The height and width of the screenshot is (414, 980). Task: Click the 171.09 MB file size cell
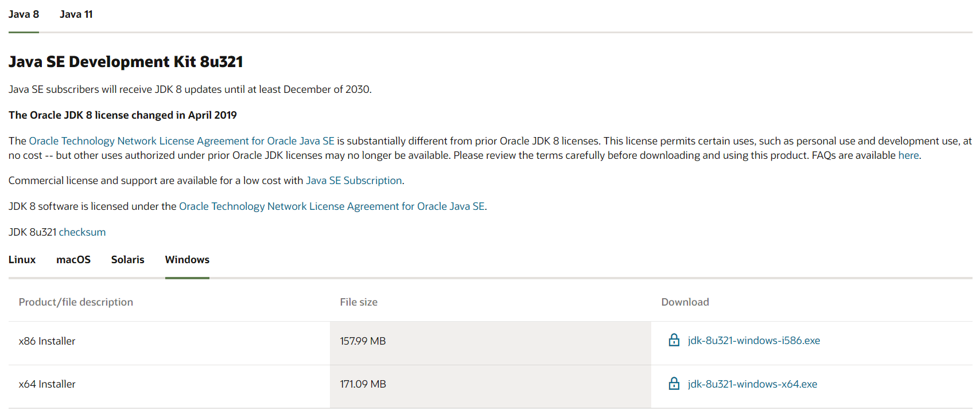point(363,384)
